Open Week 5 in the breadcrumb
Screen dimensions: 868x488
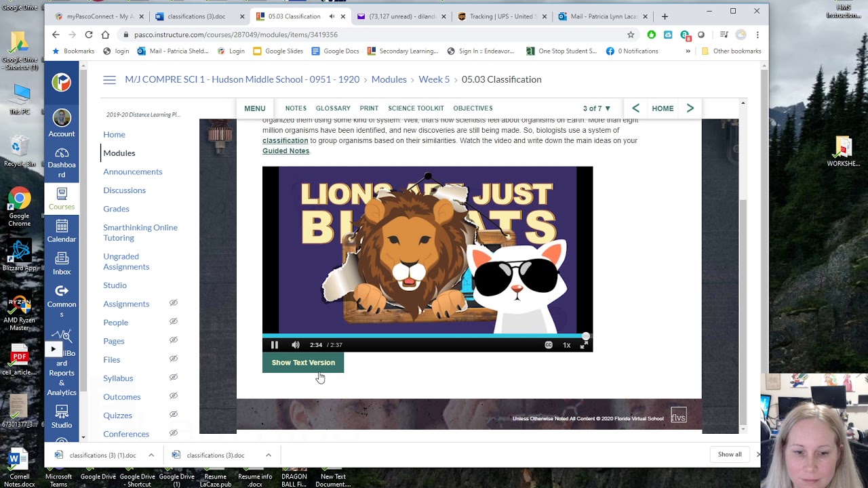coord(434,79)
